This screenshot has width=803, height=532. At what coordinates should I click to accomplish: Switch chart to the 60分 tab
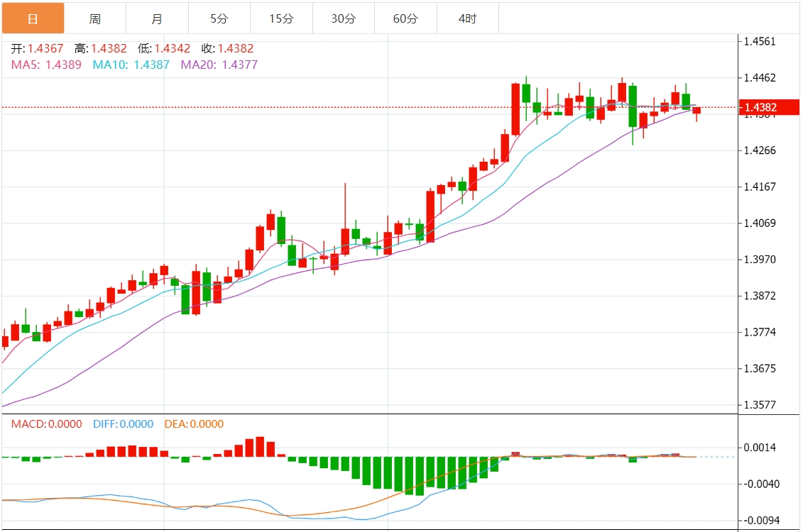pyautogui.click(x=406, y=19)
